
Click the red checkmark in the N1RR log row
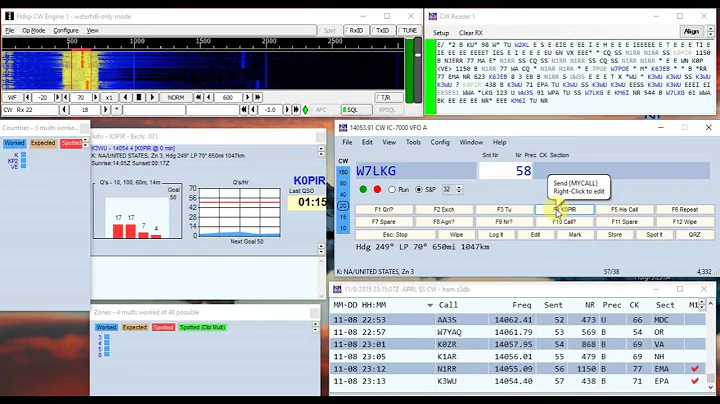tap(695, 369)
